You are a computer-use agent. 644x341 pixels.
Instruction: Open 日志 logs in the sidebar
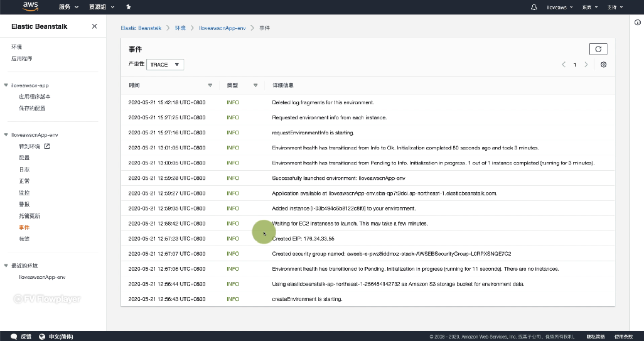[x=24, y=170]
